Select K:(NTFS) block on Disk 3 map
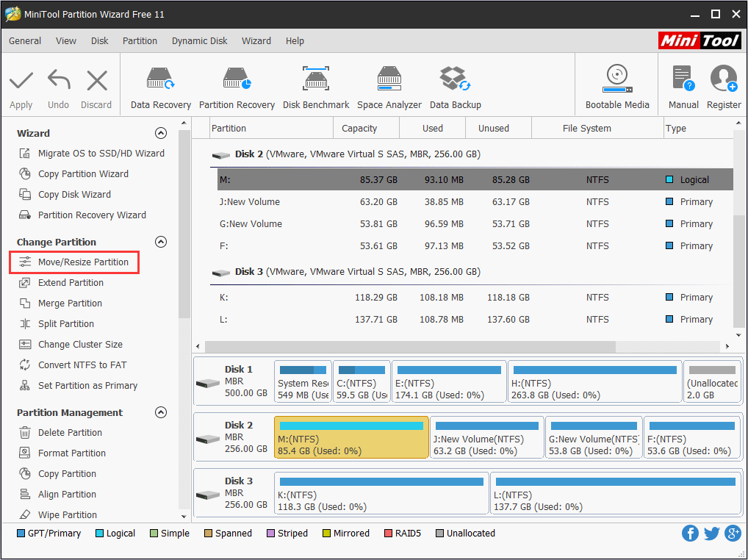748x560 pixels. point(381,493)
